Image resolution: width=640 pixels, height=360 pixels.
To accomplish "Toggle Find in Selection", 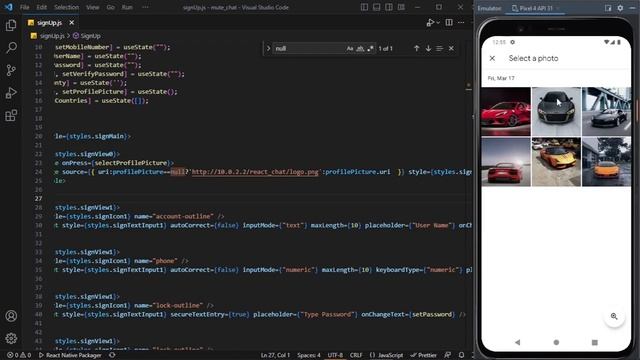I will (439, 48).
